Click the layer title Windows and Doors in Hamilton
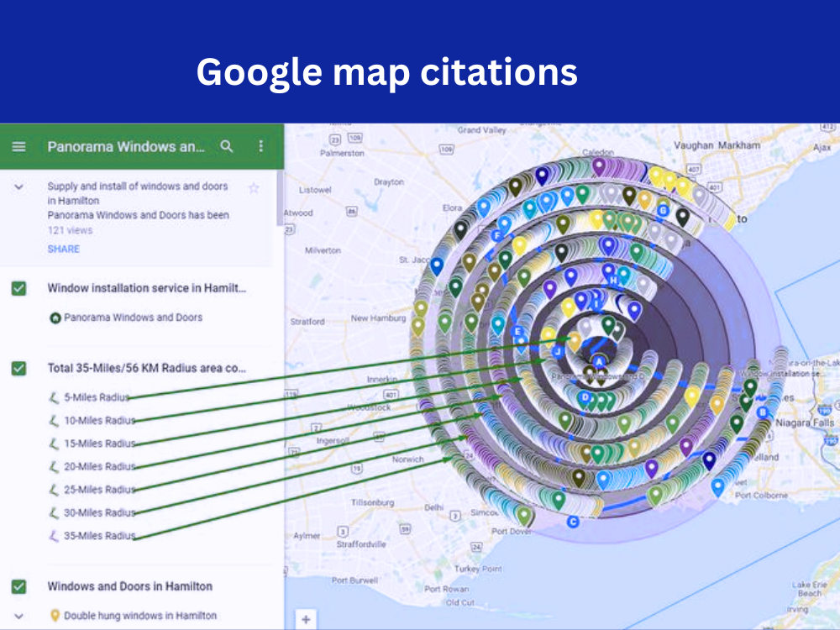The width and height of the screenshot is (840, 630). pyautogui.click(x=129, y=586)
